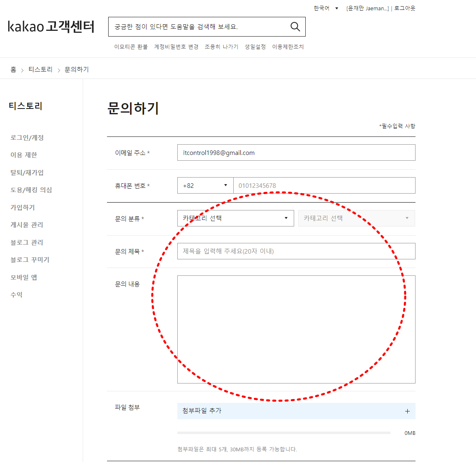The width and height of the screenshot is (476, 462).
Task: Click the 조용히 나가기 quick link
Action: point(221,47)
